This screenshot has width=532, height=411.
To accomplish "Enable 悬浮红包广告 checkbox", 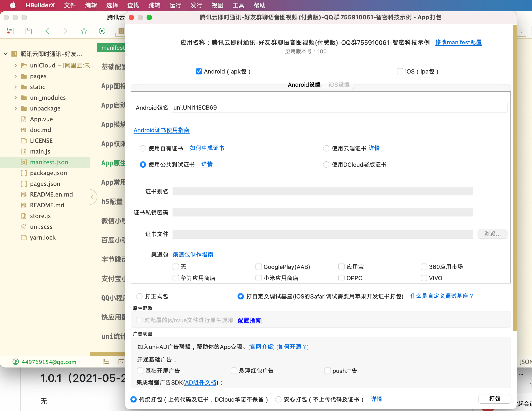I will coord(234,371).
